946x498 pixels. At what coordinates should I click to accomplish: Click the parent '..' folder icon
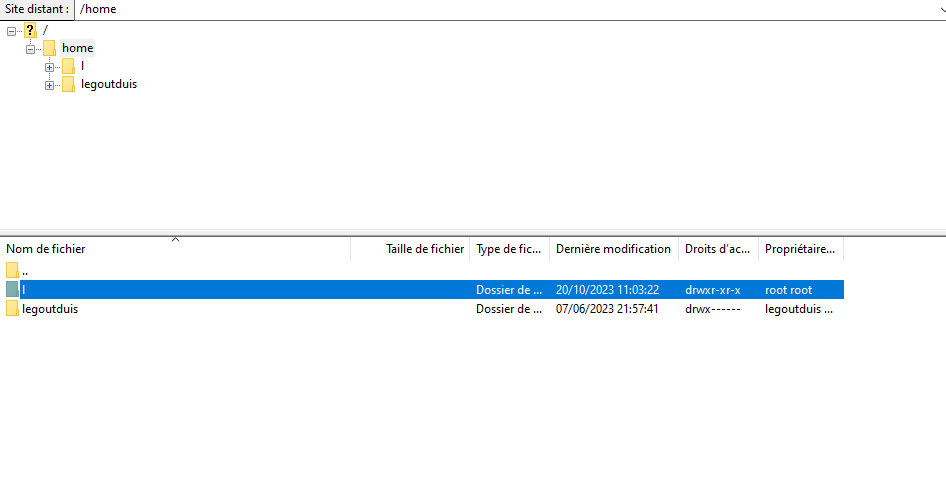tap(12, 270)
